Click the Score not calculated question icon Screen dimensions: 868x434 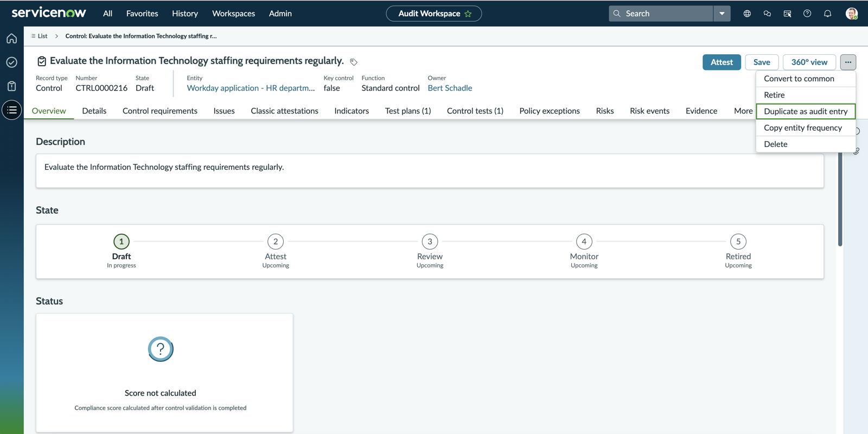[161, 349]
